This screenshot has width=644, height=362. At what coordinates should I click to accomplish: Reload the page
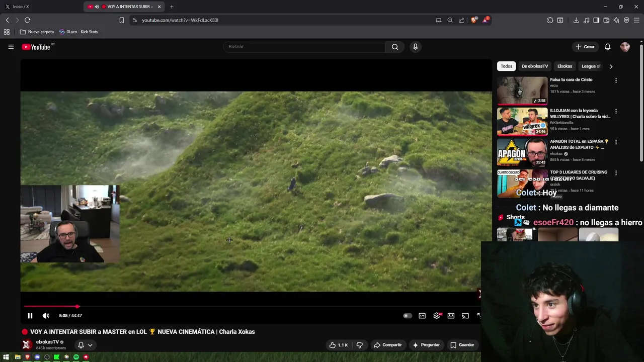[27, 20]
